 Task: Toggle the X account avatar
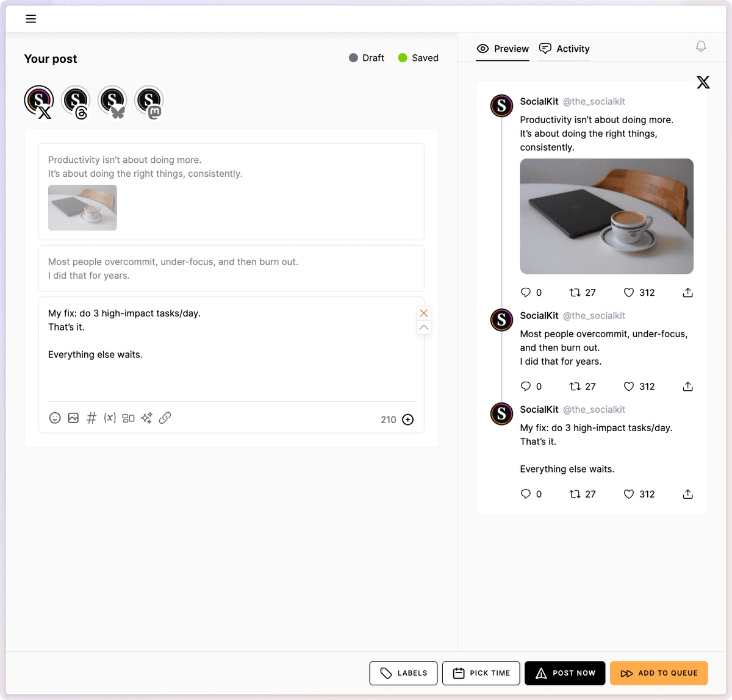click(x=39, y=101)
